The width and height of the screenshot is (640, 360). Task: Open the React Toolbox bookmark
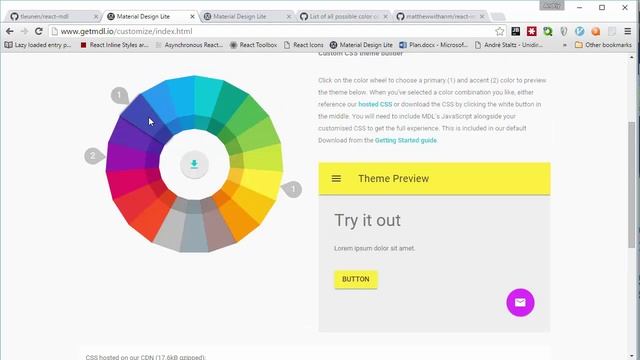coord(253,45)
